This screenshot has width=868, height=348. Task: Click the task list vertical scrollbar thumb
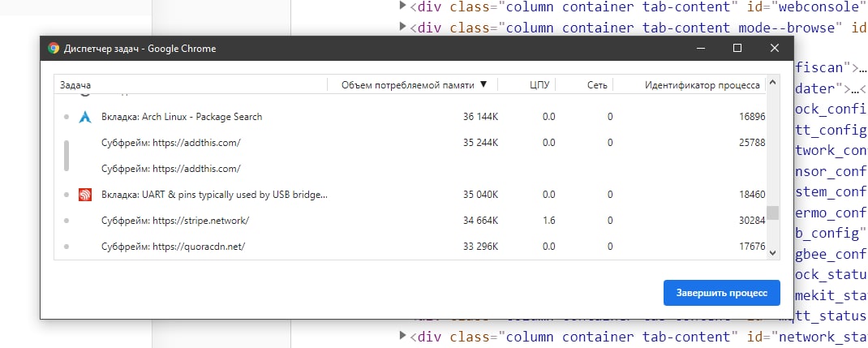(773, 213)
